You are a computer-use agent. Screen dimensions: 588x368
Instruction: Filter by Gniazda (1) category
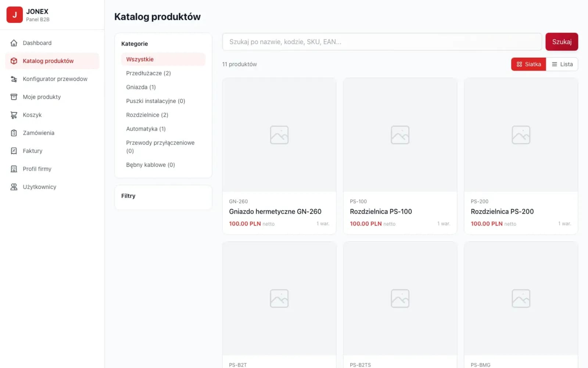(163, 87)
